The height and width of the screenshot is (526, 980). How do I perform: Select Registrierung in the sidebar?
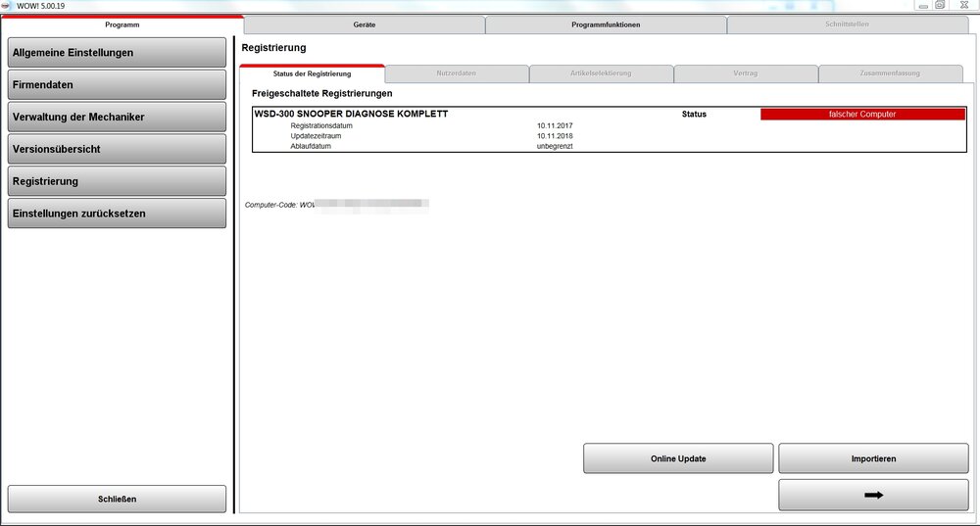(117, 181)
